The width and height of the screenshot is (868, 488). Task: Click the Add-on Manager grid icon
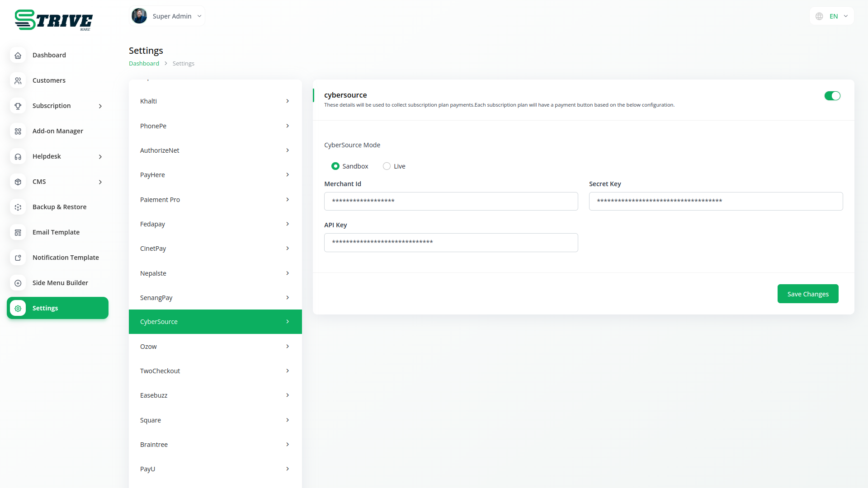click(18, 131)
